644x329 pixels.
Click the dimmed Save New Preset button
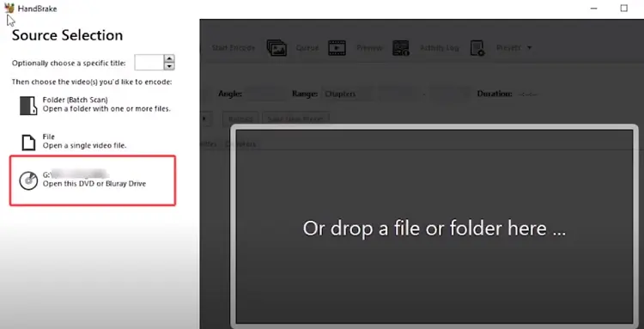(x=295, y=119)
